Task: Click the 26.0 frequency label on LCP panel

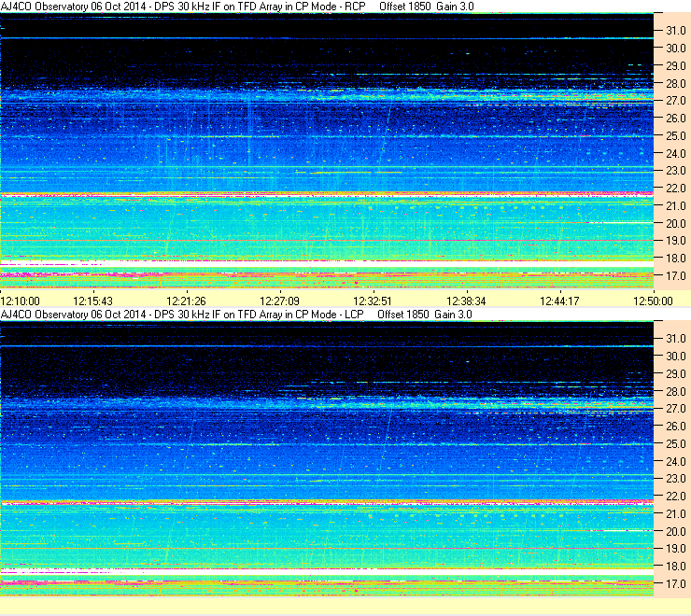Action: 676,427
